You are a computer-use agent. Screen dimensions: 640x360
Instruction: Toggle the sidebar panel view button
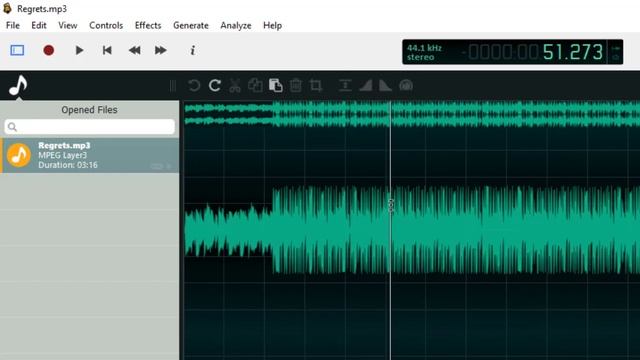pos(17,50)
